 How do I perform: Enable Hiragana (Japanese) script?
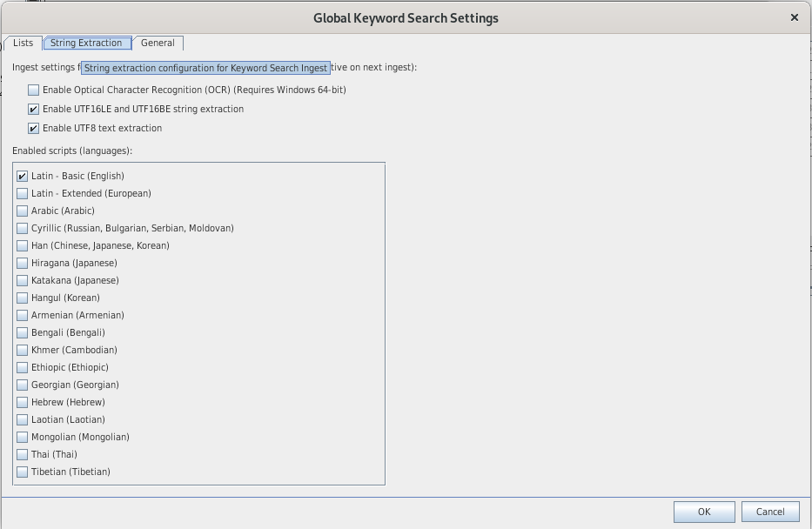[23, 263]
